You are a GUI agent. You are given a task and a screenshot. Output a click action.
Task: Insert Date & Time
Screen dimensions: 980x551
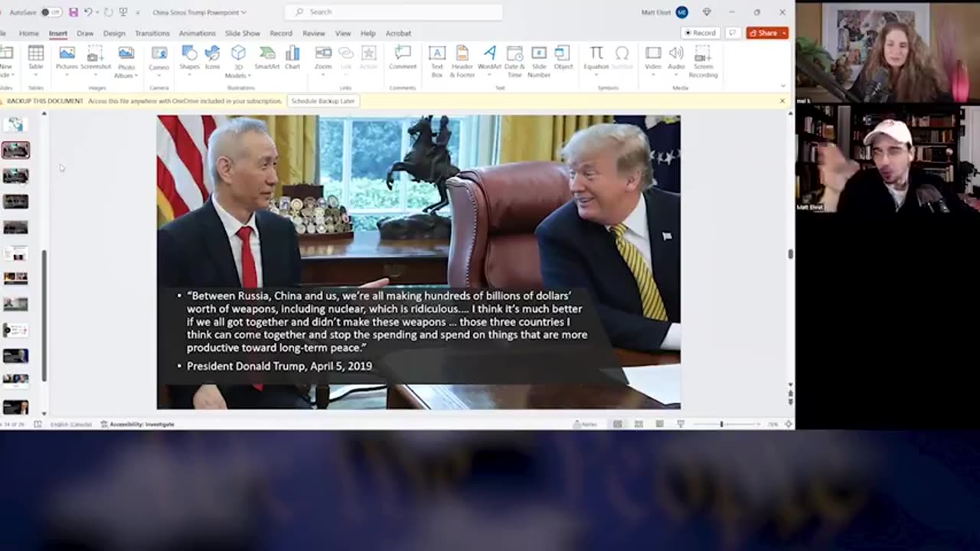514,61
